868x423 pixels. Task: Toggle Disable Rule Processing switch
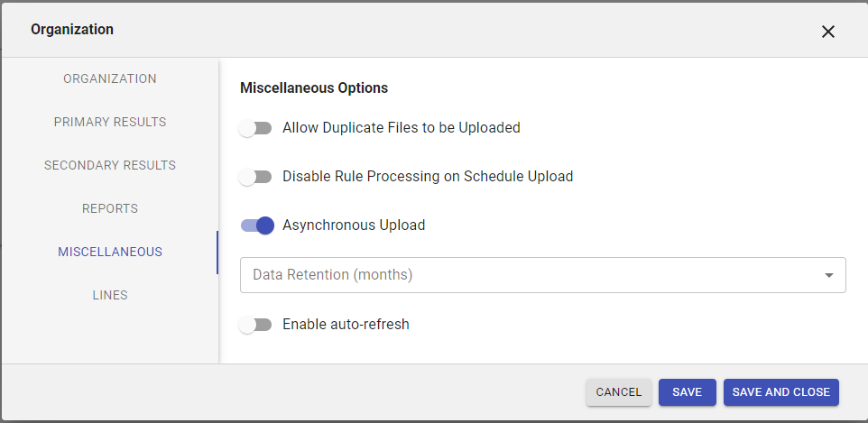point(255,177)
